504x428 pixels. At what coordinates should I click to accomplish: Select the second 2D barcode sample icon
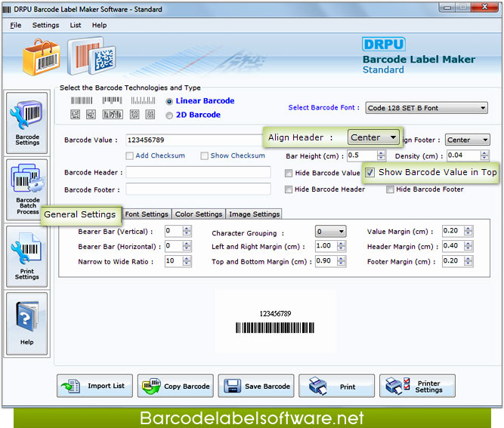(x=91, y=114)
